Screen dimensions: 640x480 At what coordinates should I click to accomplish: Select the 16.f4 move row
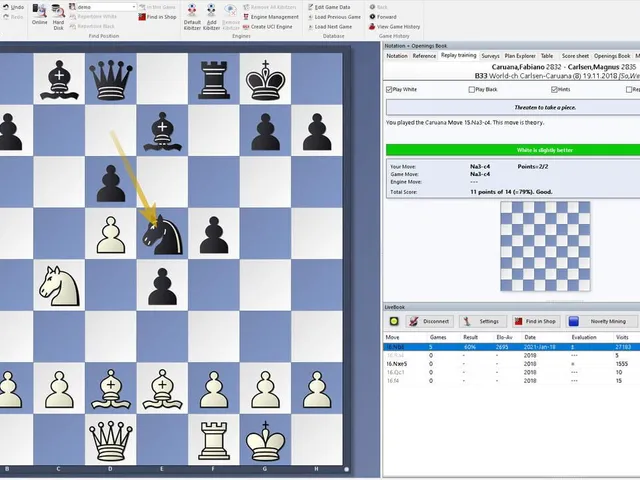click(511, 381)
